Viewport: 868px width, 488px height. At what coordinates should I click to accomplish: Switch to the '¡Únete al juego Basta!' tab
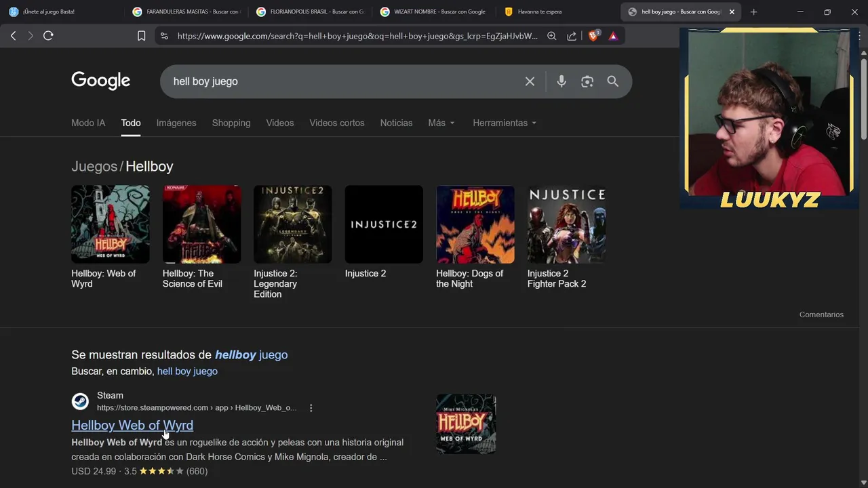click(61, 12)
